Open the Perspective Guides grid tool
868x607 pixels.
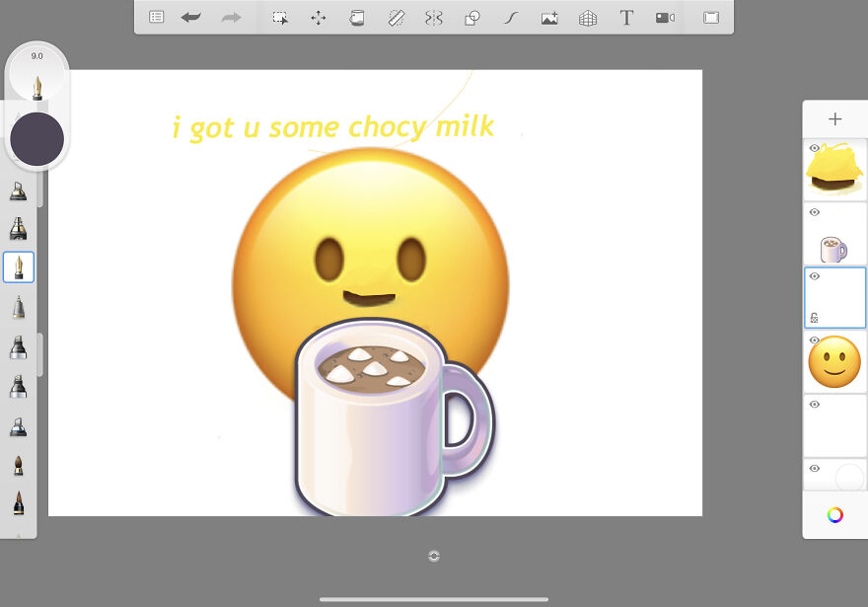(588, 18)
